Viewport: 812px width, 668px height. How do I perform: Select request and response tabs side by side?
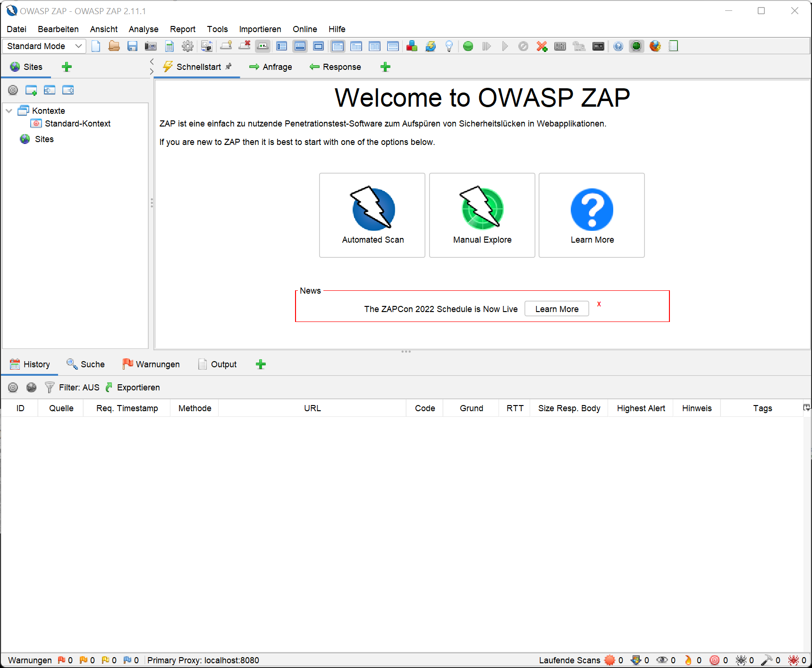375,46
